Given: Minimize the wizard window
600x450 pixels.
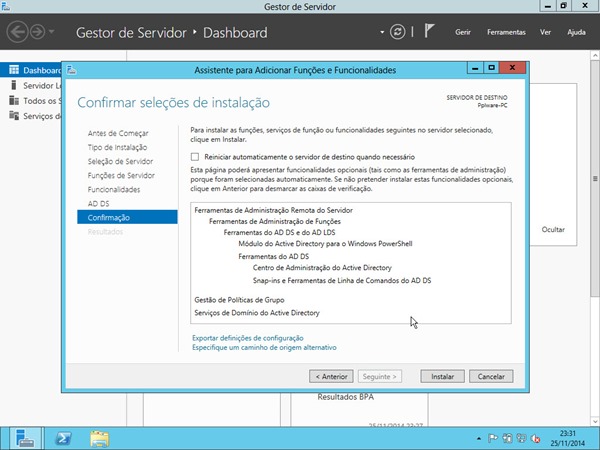Looking at the screenshot, I should 475,68.
